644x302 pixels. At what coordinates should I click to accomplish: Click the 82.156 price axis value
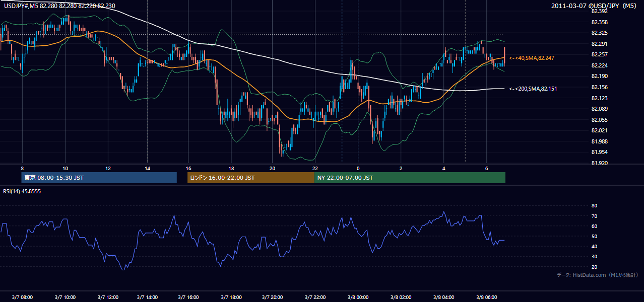(x=599, y=87)
